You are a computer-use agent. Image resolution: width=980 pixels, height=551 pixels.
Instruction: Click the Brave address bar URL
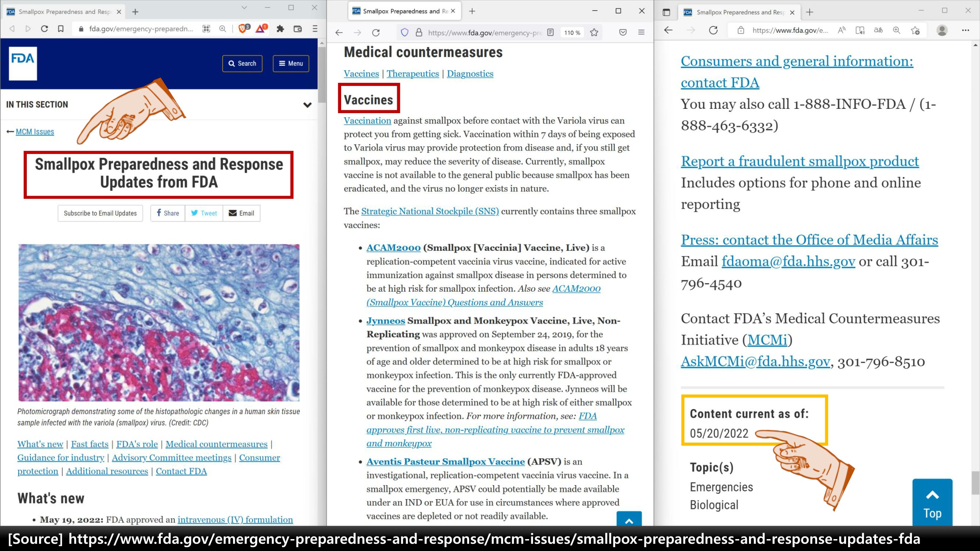coord(141,28)
